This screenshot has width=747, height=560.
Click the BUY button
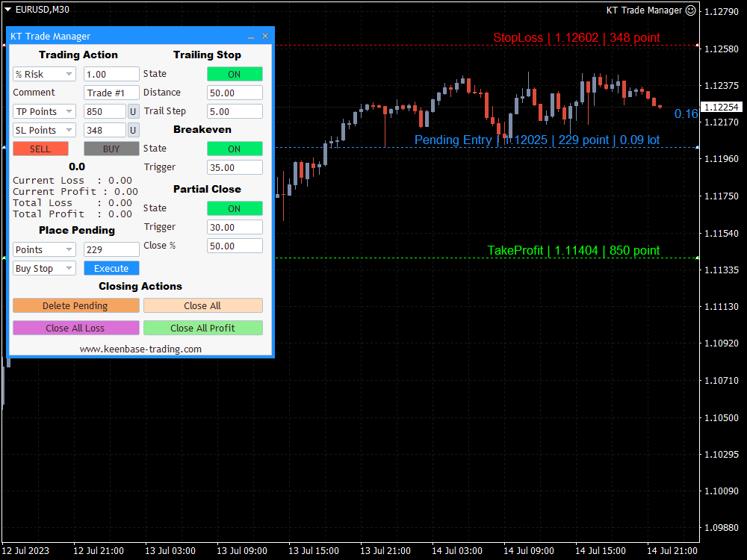point(111,148)
